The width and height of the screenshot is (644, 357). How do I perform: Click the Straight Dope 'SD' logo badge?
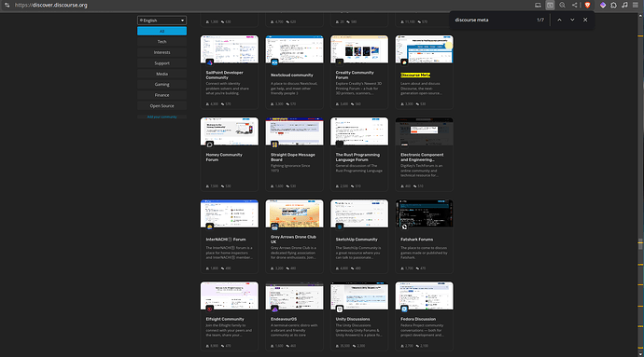[x=274, y=144]
